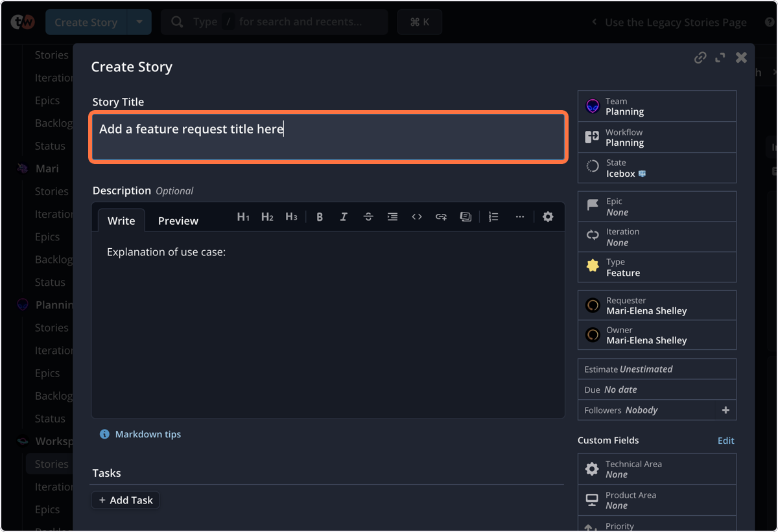This screenshot has height=532, width=778.
Task: Open the Markdown tips link
Action: tap(148, 434)
